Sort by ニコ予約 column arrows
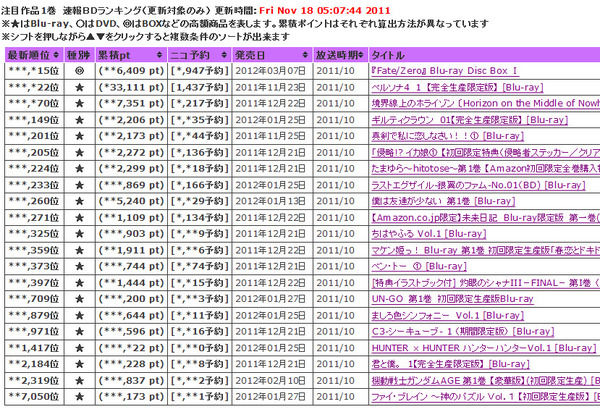 click(224, 55)
